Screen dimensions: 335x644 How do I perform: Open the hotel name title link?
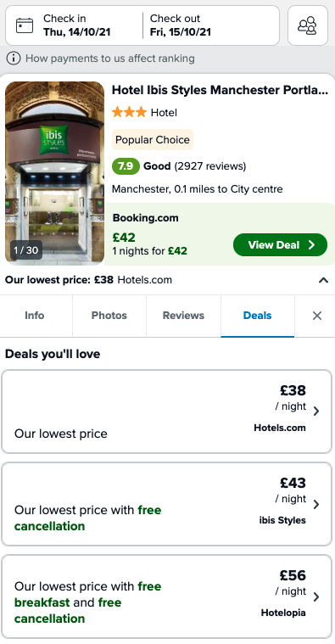click(x=220, y=90)
